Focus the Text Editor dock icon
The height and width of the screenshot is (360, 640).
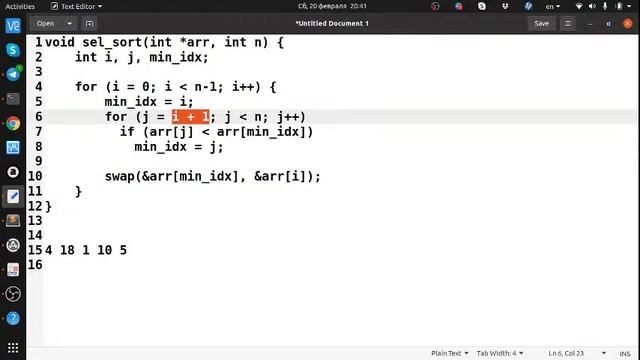[x=13, y=196]
